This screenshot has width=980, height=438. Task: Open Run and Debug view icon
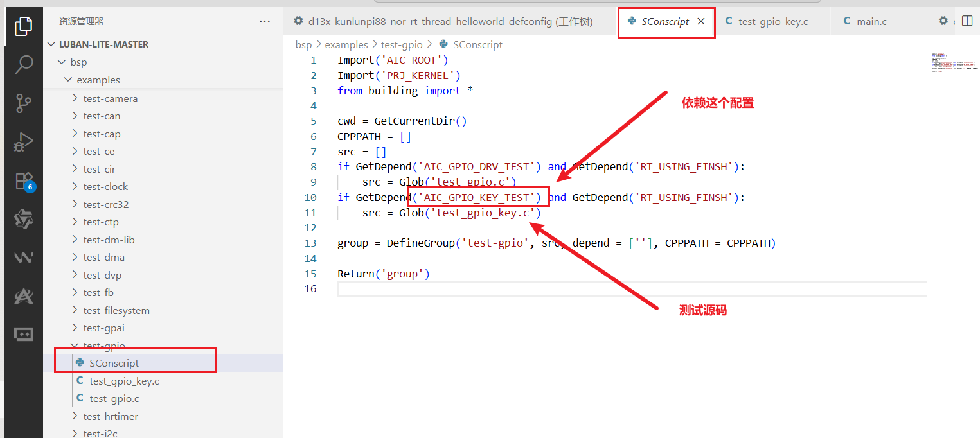click(24, 142)
